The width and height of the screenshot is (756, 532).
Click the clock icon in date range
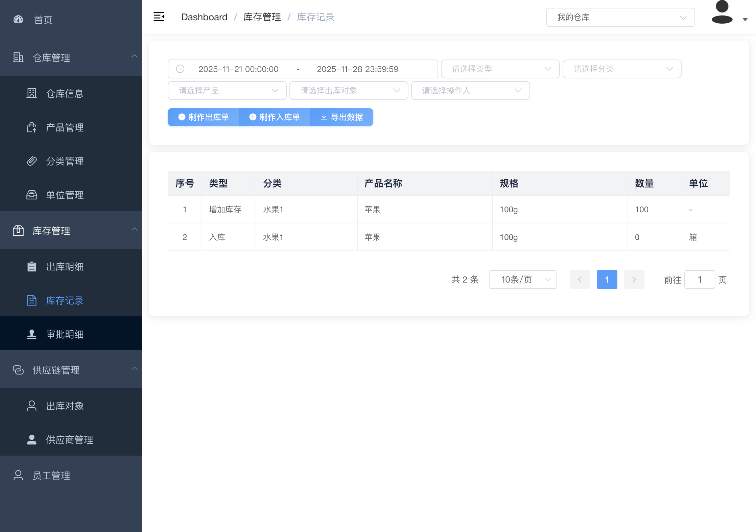coord(180,69)
